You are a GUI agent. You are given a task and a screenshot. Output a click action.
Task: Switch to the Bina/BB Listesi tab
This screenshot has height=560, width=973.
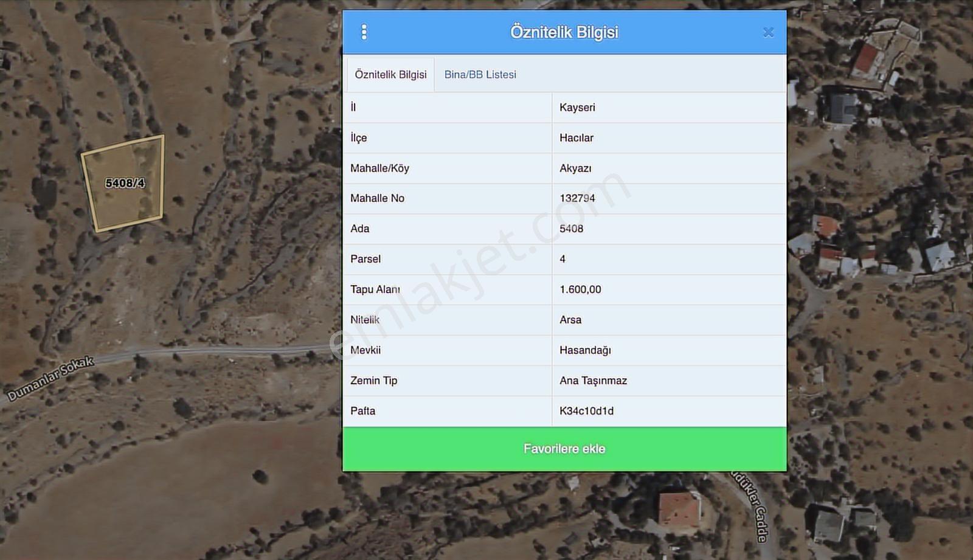pyautogui.click(x=480, y=74)
